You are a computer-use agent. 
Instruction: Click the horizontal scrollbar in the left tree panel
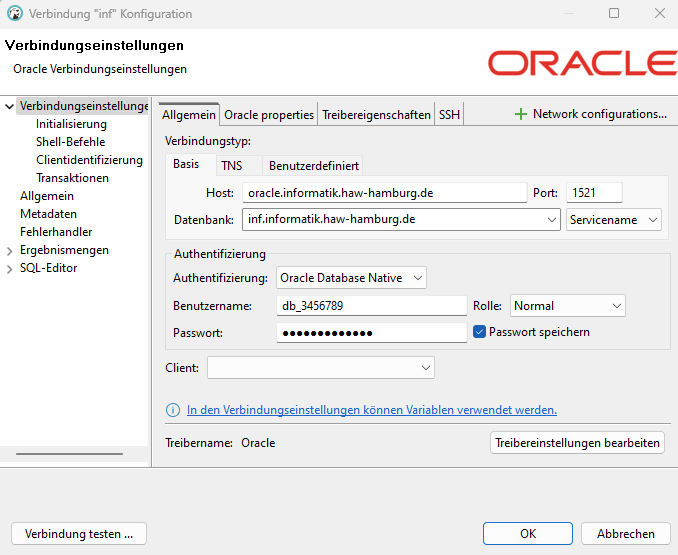(x=75, y=454)
